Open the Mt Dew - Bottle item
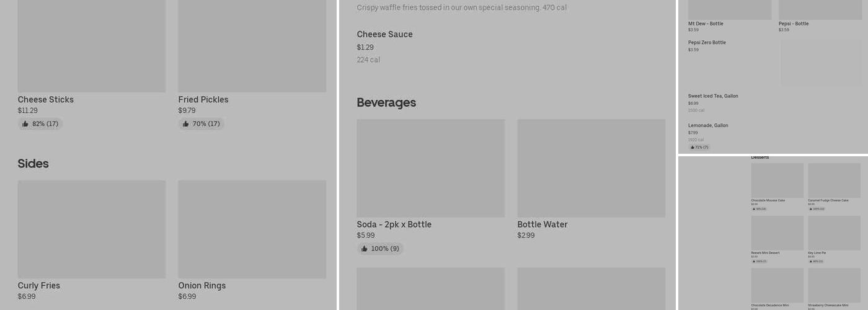 pyautogui.click(x=706, y=24)
